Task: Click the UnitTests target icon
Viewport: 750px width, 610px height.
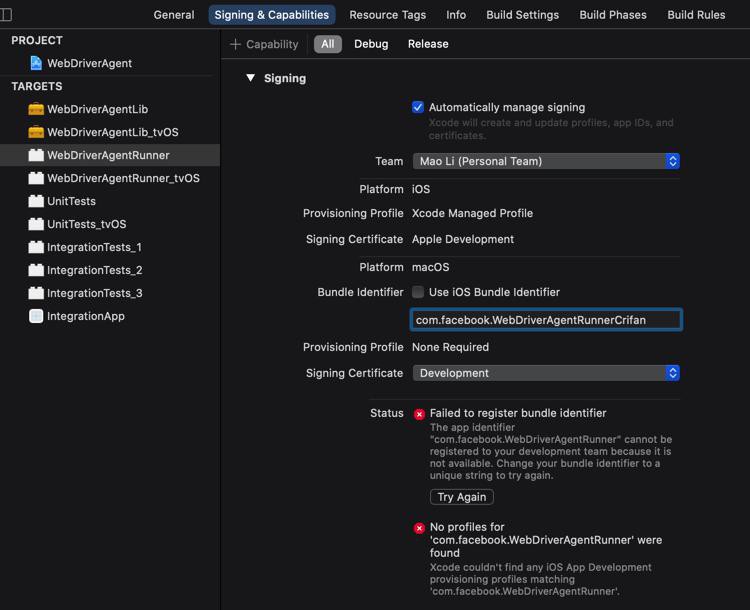Action: tap(36, 201)
